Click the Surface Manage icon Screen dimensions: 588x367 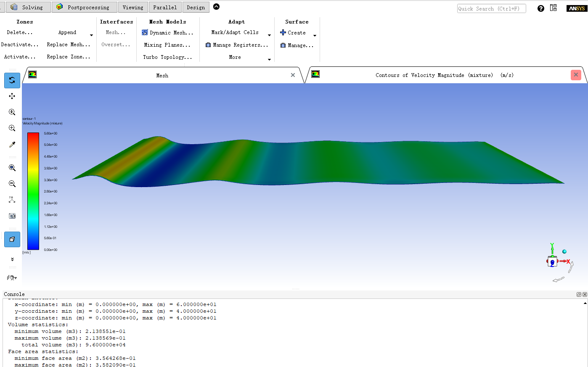[283, 45]
